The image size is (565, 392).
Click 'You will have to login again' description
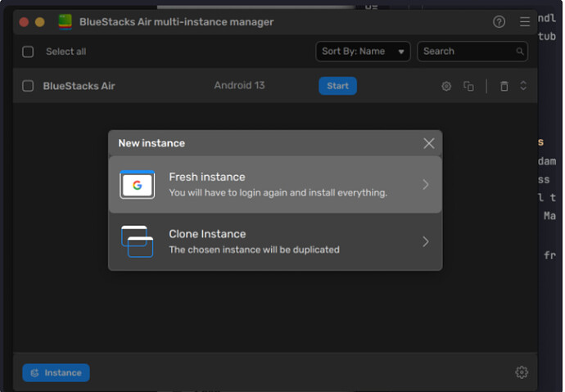[278, 193]
